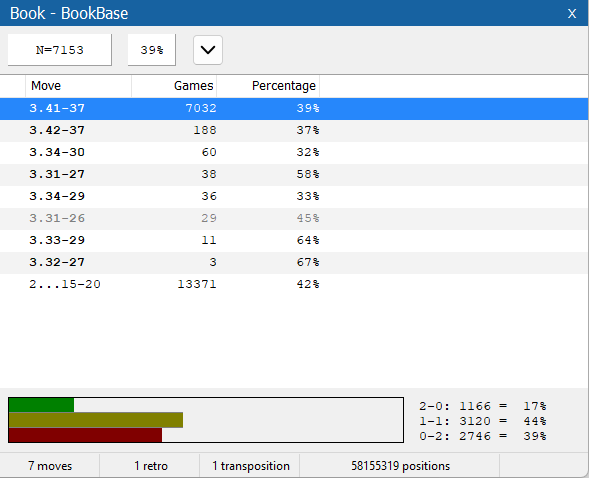Viewport: 589px width, 478px height.
Task: Click games count 13371
Action: [197, 284]
